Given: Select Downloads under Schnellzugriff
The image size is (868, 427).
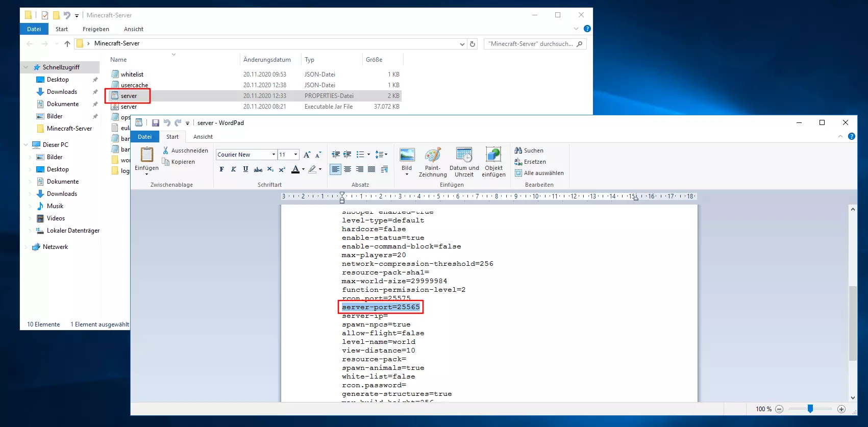Looking at the screenshot, I should [x=62, y=92].
